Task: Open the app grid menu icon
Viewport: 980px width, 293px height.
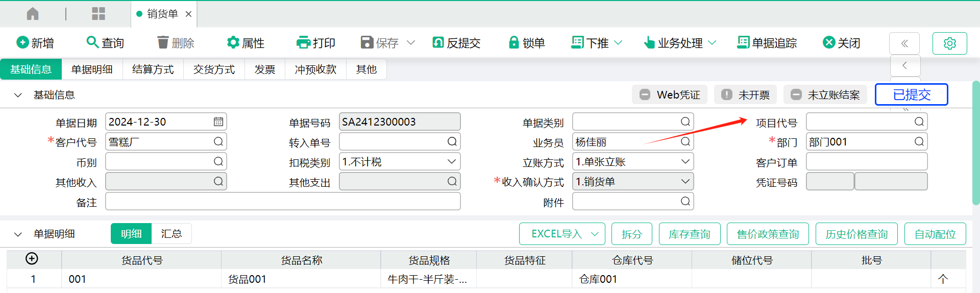Action: pos(98,14)
